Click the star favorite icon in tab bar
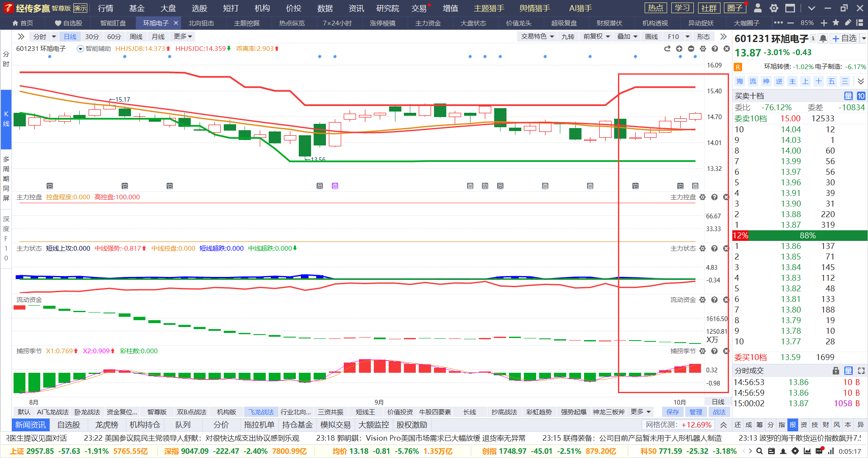 [836, 23]
